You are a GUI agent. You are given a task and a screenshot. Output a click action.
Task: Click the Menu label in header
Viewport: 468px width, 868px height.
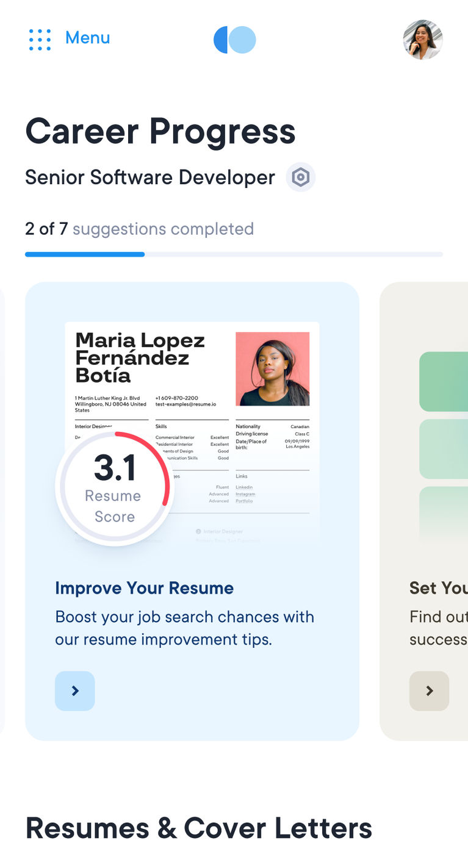[x=87, y=38]
